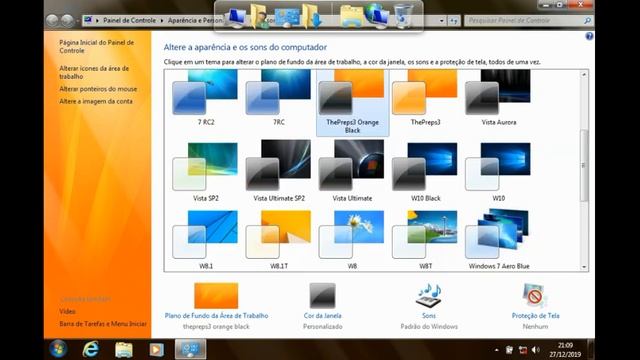
Task: Click the orange desktop background preview
Action: [x=216, y=296]
